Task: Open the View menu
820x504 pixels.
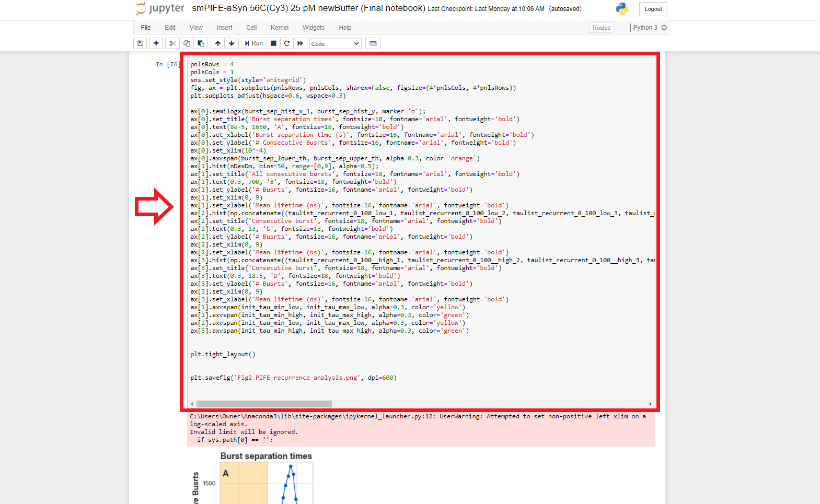Action: click(196, 28)
